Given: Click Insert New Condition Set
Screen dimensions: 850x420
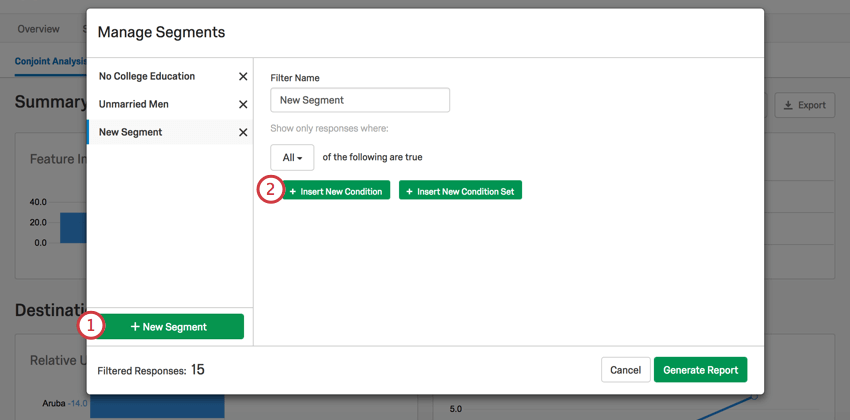Looking at the screenshot, I should tap(460, 190).
